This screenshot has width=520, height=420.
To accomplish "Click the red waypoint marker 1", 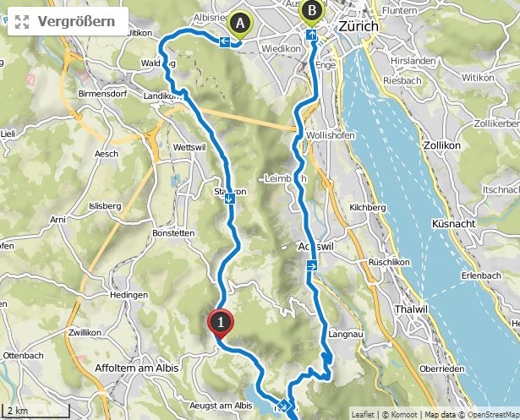I will click(221, 324).
